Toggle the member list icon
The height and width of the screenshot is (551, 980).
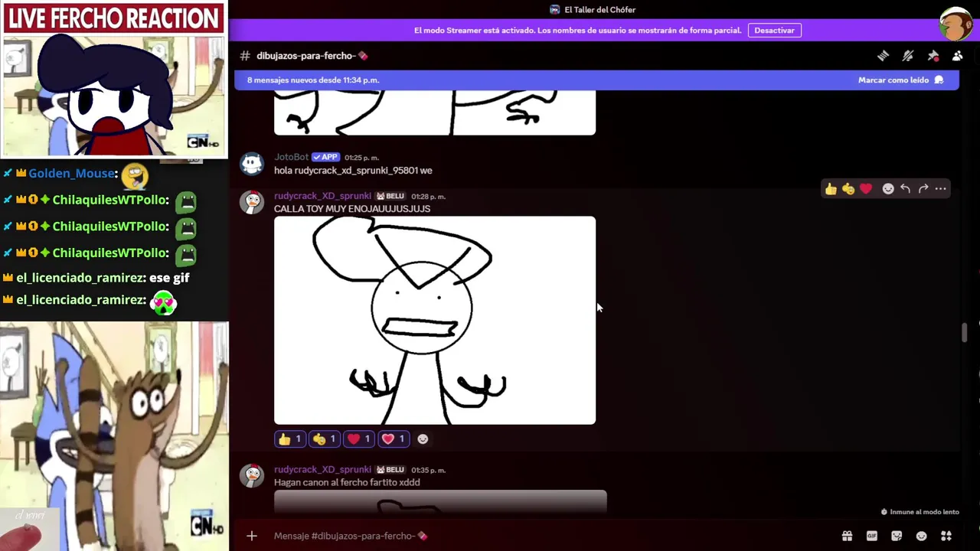[x=957, y=56]
